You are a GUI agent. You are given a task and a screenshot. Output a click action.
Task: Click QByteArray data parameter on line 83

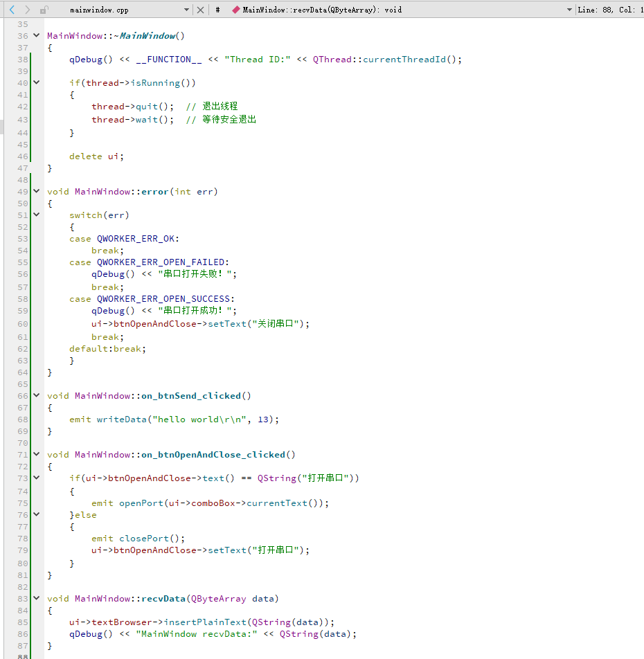tap(232, 599)
